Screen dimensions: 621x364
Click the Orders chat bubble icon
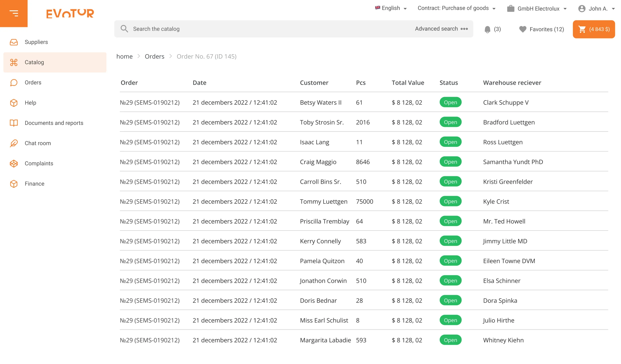(14, 83)
